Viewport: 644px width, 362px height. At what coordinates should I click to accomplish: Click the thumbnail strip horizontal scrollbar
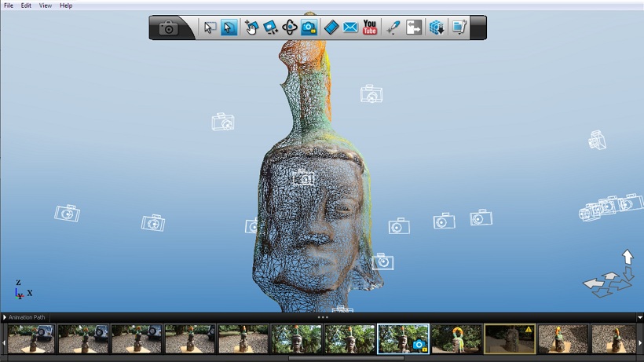click(x=346, y=358)
